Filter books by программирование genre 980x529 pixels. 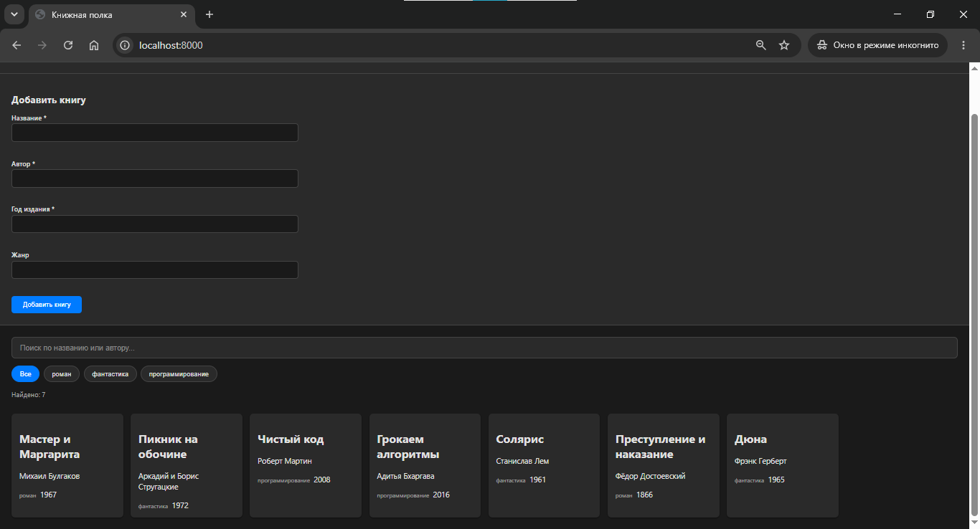click(x=179, y=374)
